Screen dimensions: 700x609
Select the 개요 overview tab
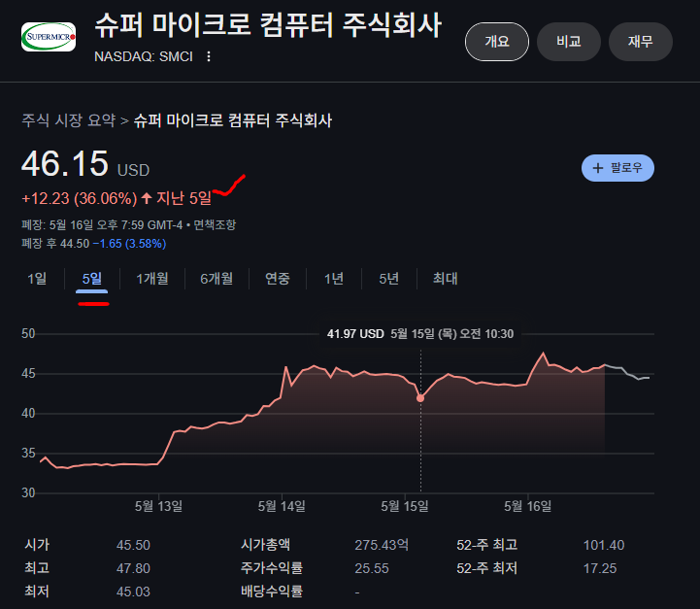pos(497,42)
